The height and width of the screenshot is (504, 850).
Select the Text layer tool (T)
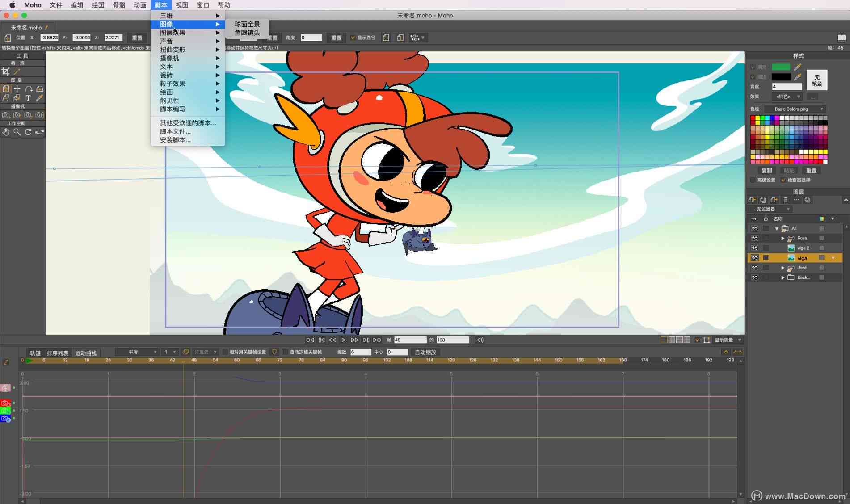[28, 98]
